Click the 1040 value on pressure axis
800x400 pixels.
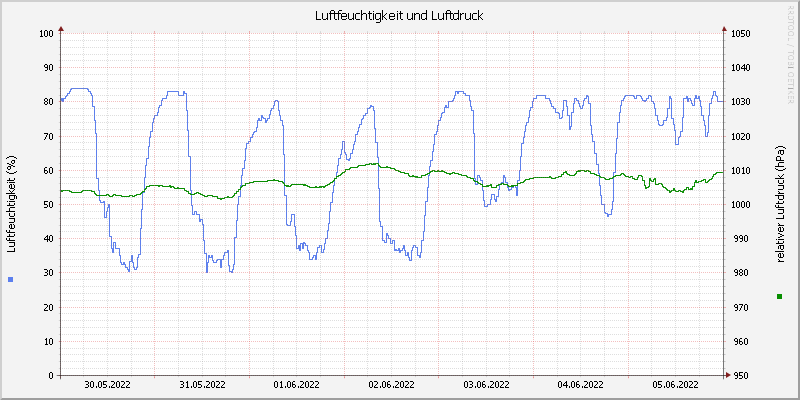pos(741,68)
